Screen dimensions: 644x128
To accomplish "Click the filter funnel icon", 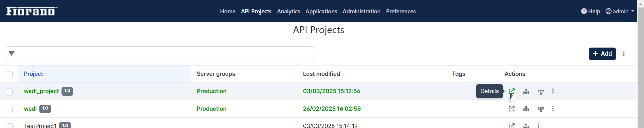I will [12, 54].
